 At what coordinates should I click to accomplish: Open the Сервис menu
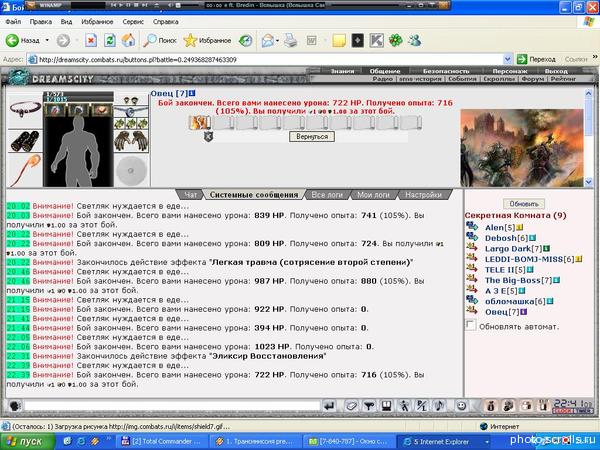(x=133, y=22)
